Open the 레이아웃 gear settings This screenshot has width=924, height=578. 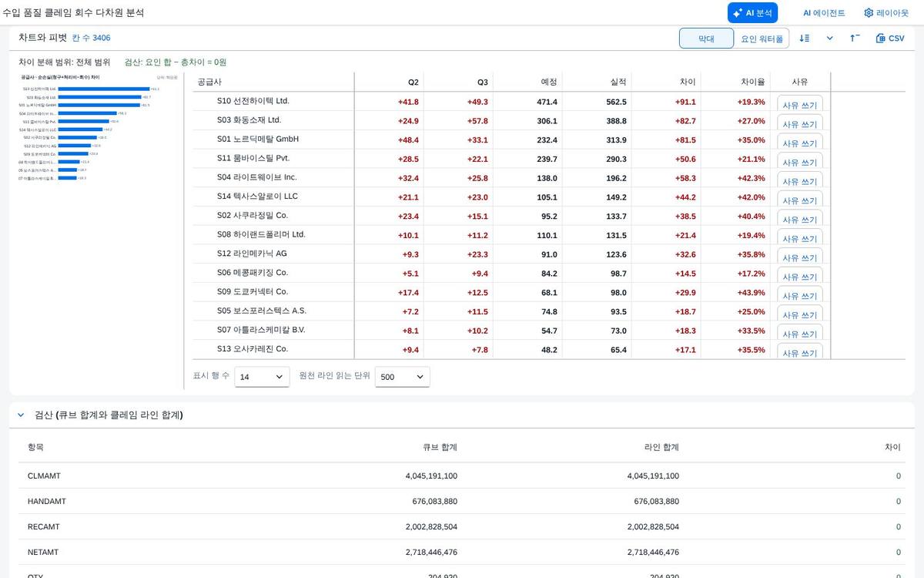click(886, 13)
